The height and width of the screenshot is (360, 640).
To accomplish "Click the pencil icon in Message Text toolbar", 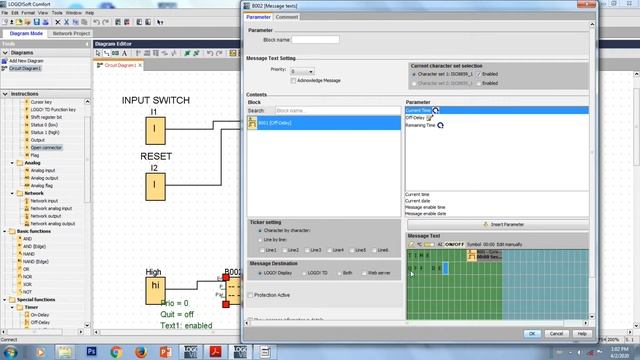I will point(411,244).
